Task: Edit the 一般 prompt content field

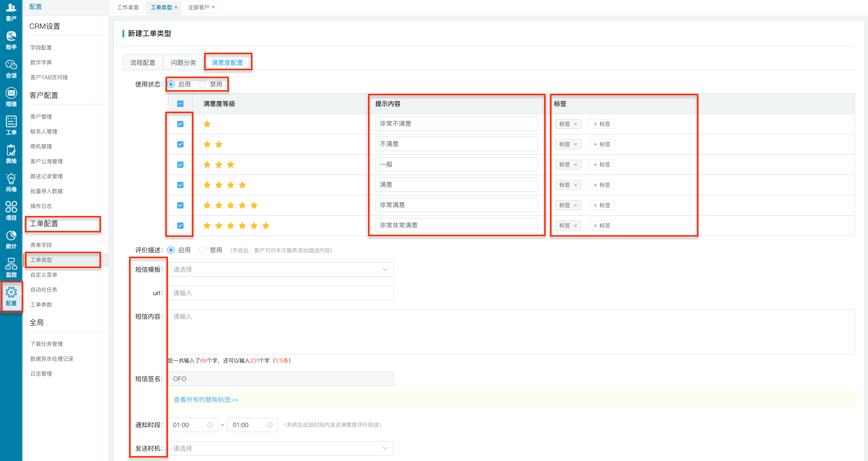Action: pyautogui.click(x=456, y=164)
